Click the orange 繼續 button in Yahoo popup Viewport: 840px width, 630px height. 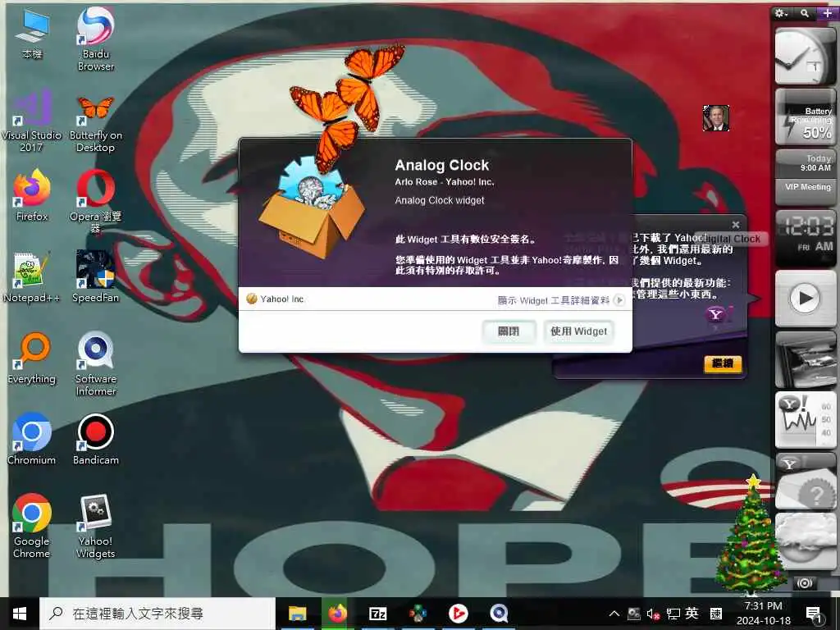722,363
